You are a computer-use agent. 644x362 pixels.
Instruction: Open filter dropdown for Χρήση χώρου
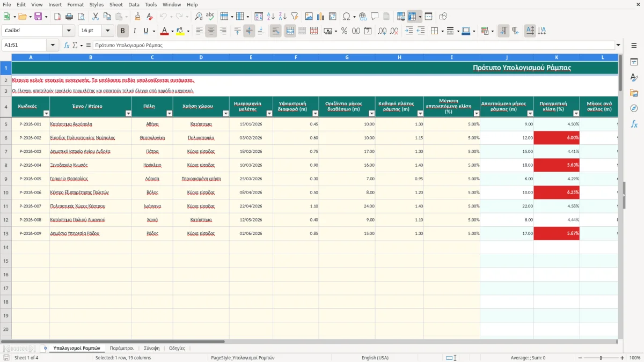click(x=226, y=114)
